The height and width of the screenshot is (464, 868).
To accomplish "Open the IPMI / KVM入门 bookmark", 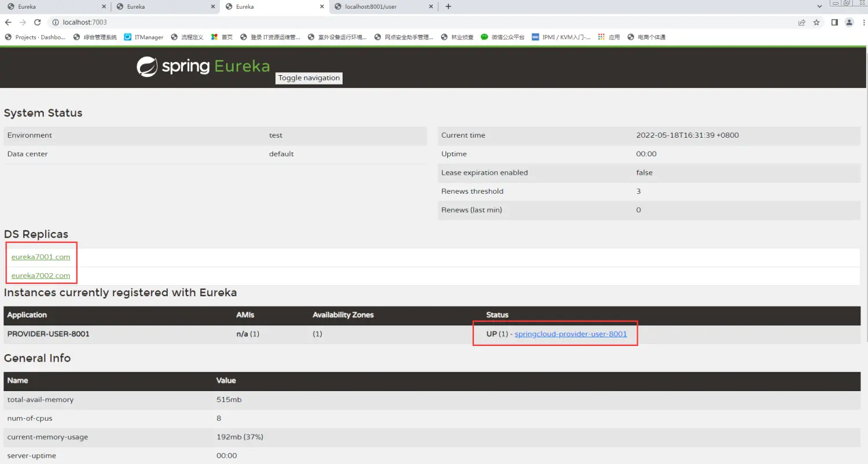I will point(561,37).
